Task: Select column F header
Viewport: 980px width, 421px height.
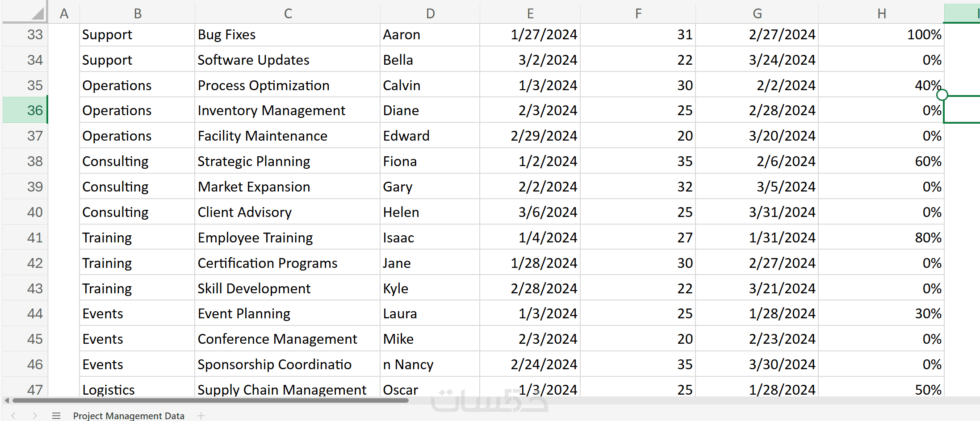Action: [x=638, y=13]
